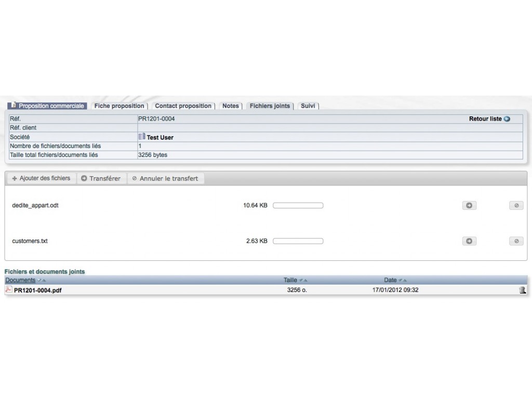Click the 2.63 KB size value

tap(257, 241)
